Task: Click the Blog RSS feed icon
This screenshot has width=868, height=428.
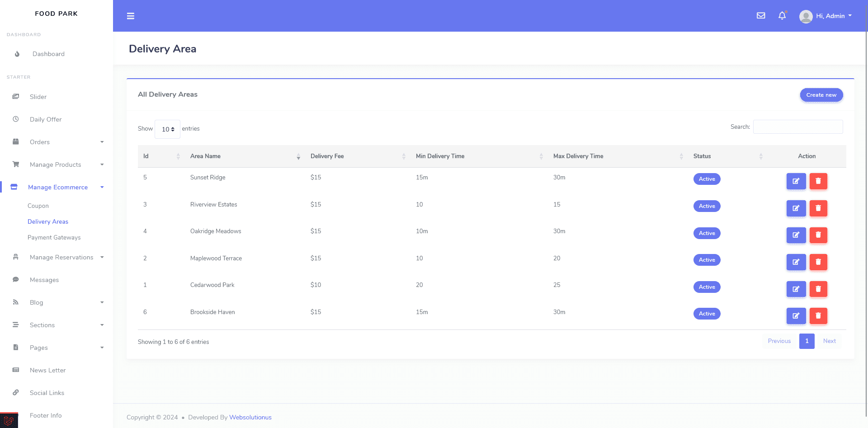Action: 16,302
